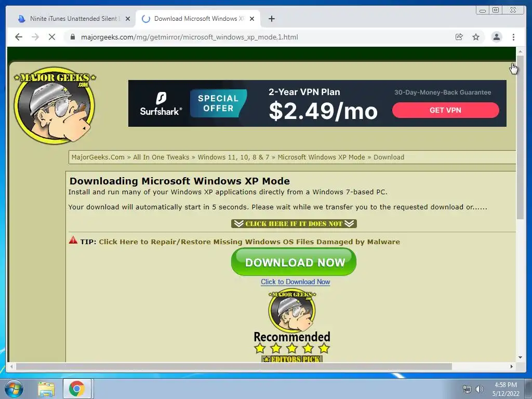
Task: Click the MajorGeeks Recommended badge image
Action: pyautogui.click(x=292, y=316)
